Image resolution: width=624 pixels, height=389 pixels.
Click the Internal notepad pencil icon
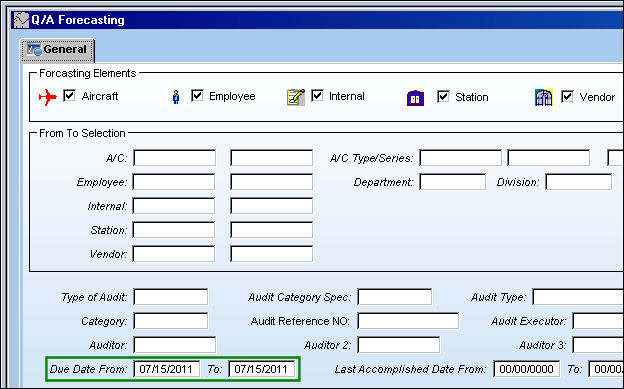tap(296, 97)
